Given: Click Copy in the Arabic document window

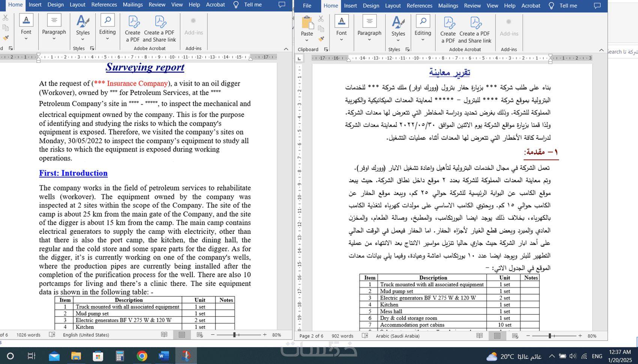Looking at the screenshot, I should point(321,29).
